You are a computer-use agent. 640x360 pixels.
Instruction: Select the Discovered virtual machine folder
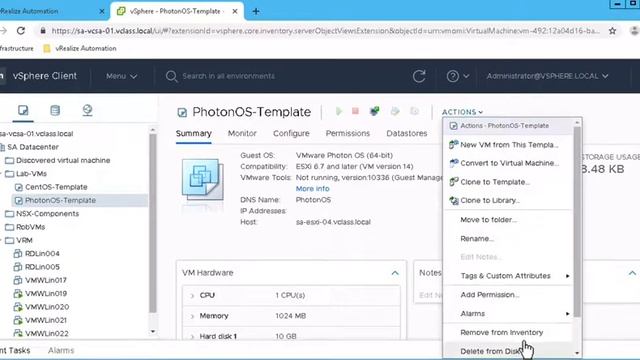click(x=63, y=160)
